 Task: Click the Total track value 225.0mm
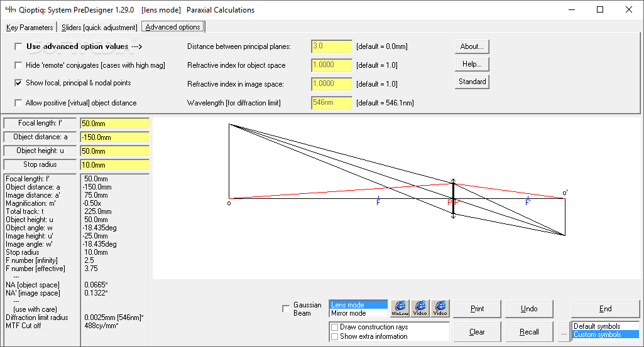pyautogui.click(x=98, y=211)
